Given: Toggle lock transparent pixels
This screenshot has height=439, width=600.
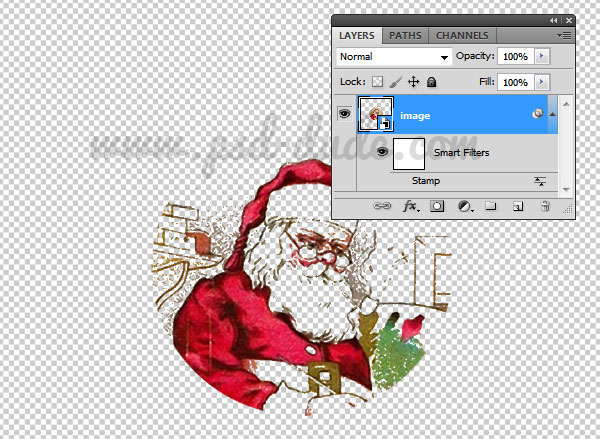Looking at the screenshot, I should click(x=378, y=82).
